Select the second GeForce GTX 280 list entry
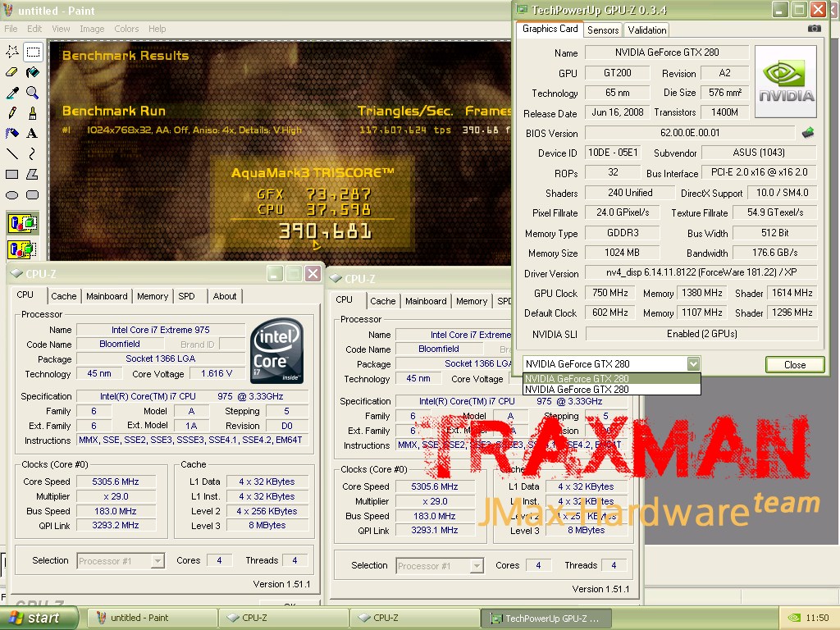The width and height of the screenshot is (840, 630). (611, 390)
